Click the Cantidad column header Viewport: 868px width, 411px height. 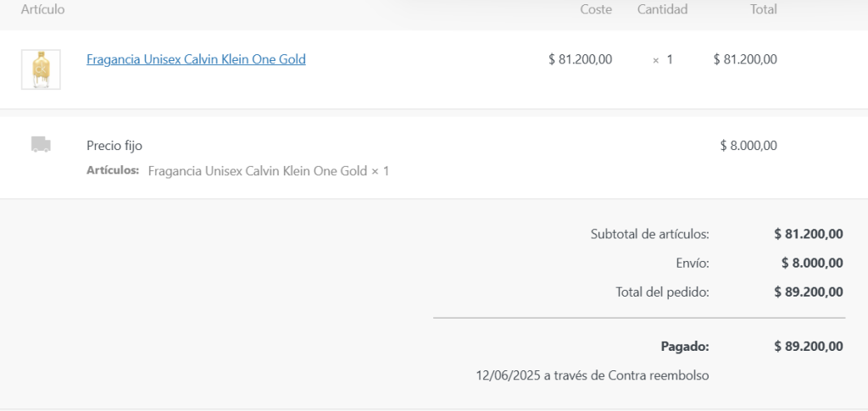click(x=662, y=9)
